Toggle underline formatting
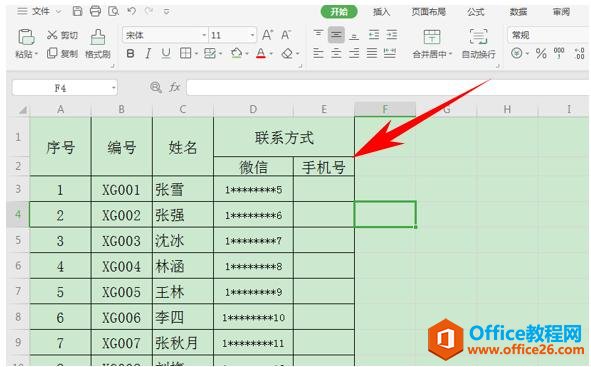Image resolution: width=591 pixels, height=367 pixels. 166,54
